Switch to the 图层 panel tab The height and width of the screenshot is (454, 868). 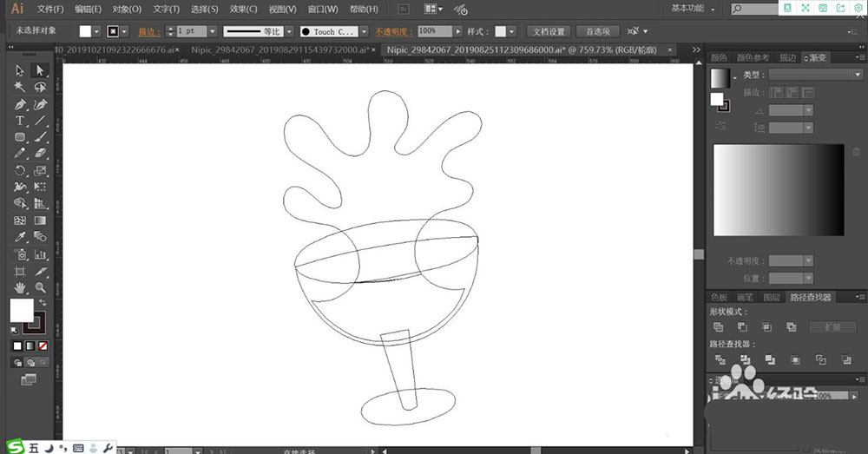coord(771,298)
